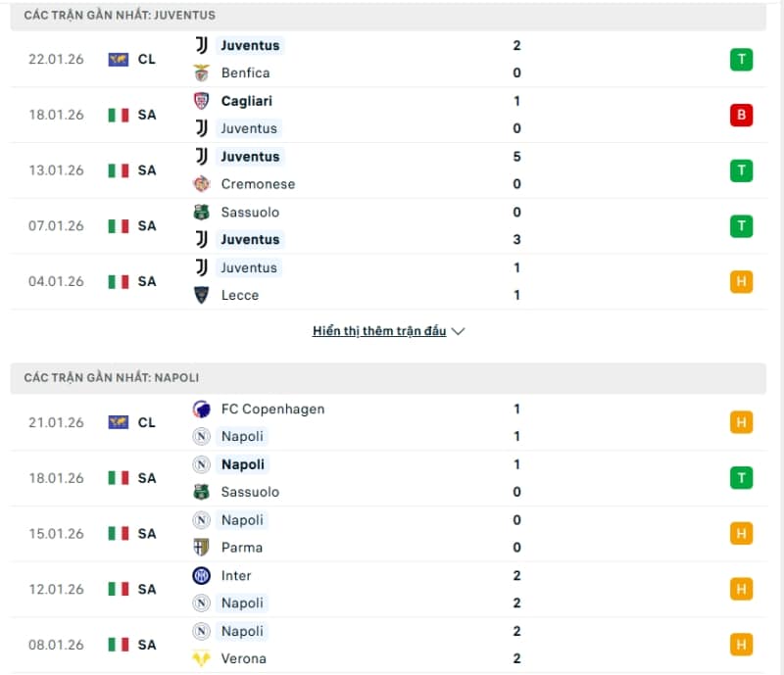Select the Juventus crest in the Benfica match
784x675 pixels.
point(202,45)
